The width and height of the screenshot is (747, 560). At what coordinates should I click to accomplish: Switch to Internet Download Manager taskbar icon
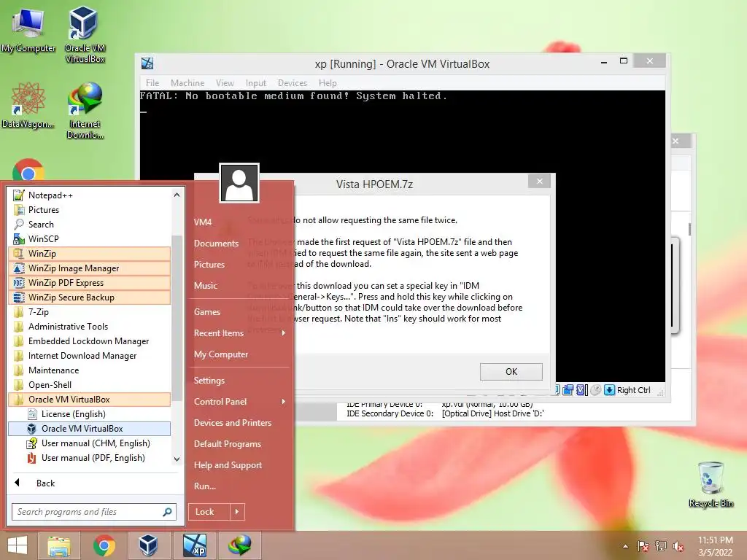pyautogui.click(x=239, y=545)
